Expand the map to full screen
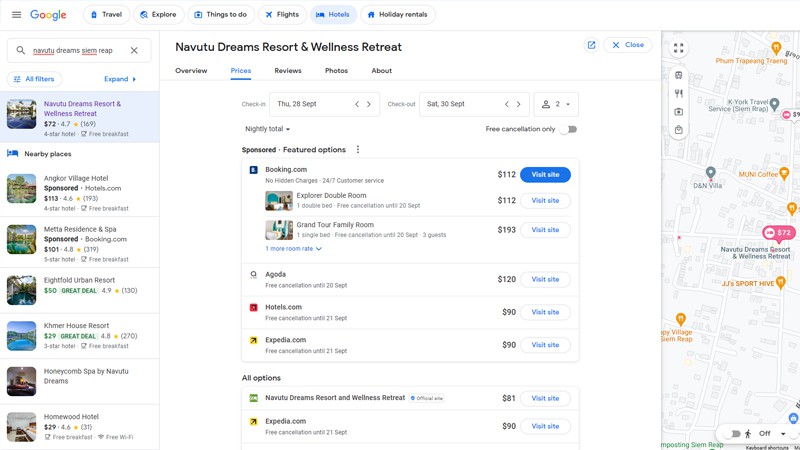Viewport: 800px width, 450px height. 679,48
